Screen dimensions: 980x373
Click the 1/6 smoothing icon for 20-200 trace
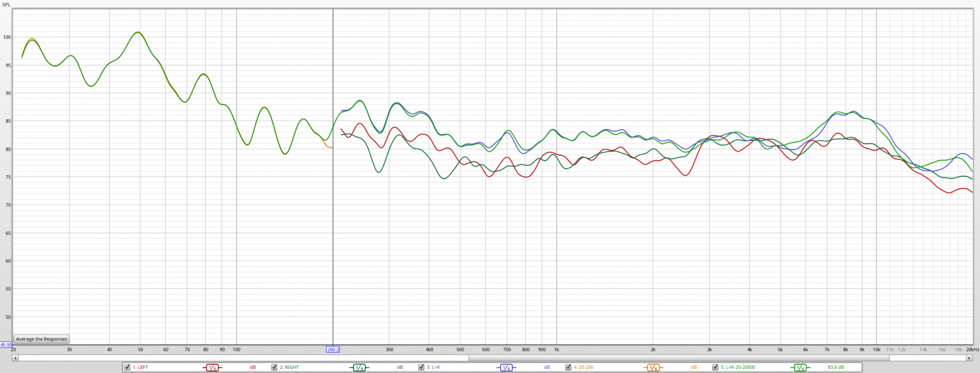coord(653,367)
